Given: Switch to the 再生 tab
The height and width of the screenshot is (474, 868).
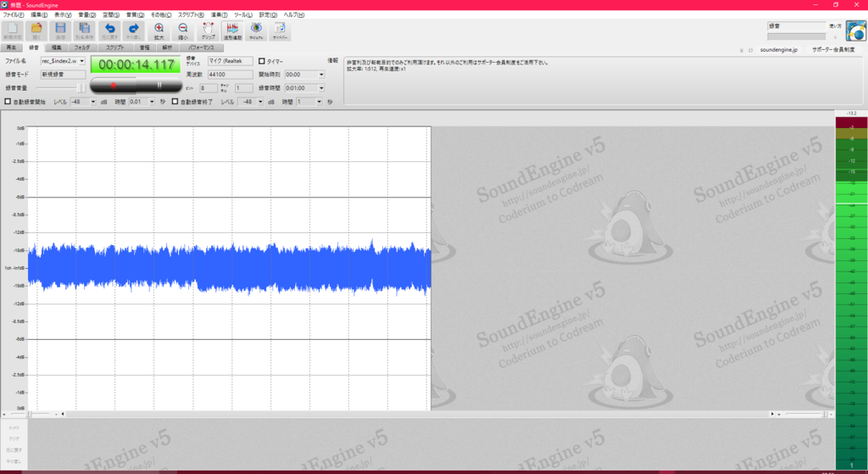Looking at the screenshot, I should click(11, 47).
